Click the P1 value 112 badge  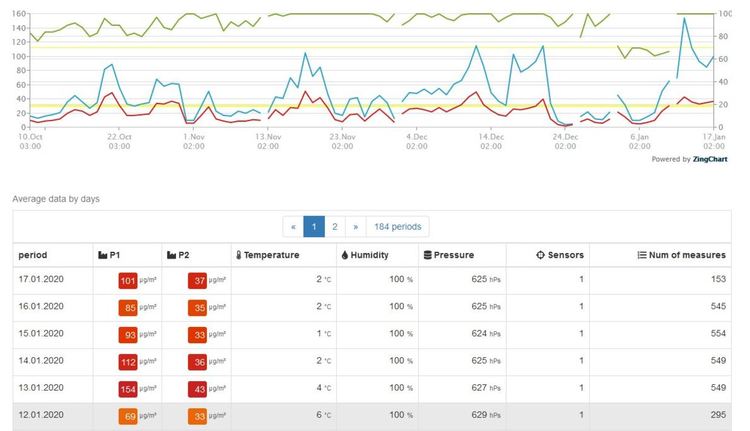click(x=128, y=362)
